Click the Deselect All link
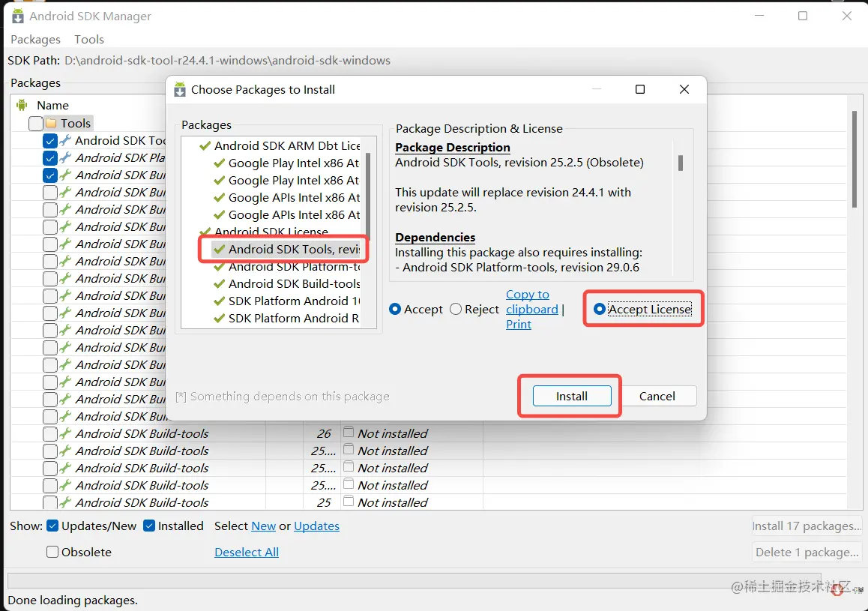 247,552
